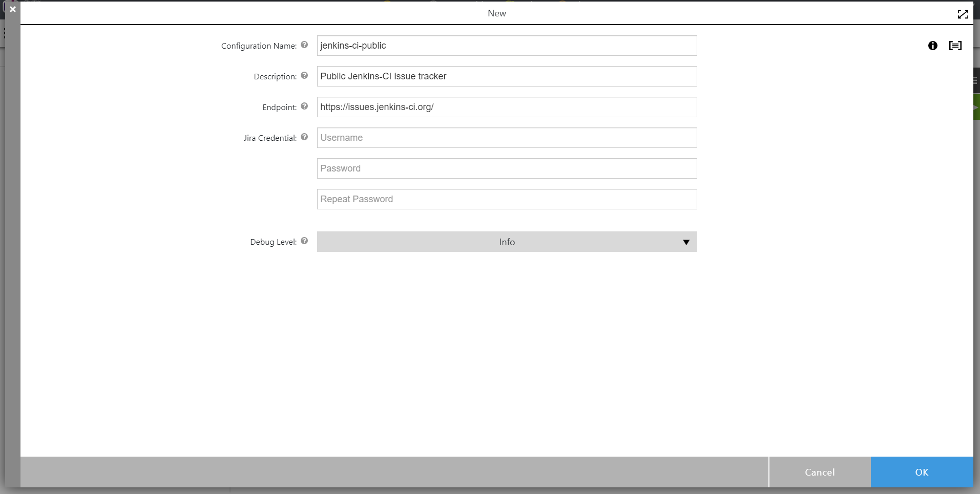Click the 'New' dialog title

coord(496,13)
